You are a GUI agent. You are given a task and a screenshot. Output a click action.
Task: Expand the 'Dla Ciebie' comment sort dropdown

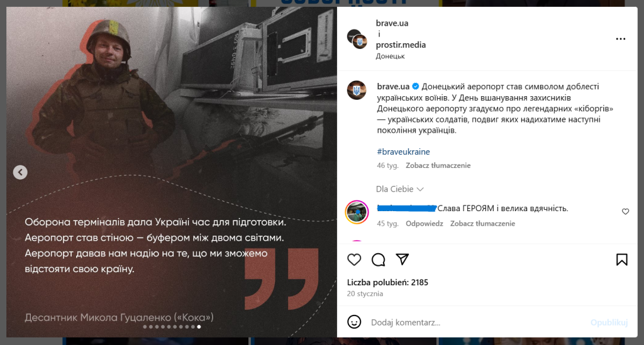point(399,189)
